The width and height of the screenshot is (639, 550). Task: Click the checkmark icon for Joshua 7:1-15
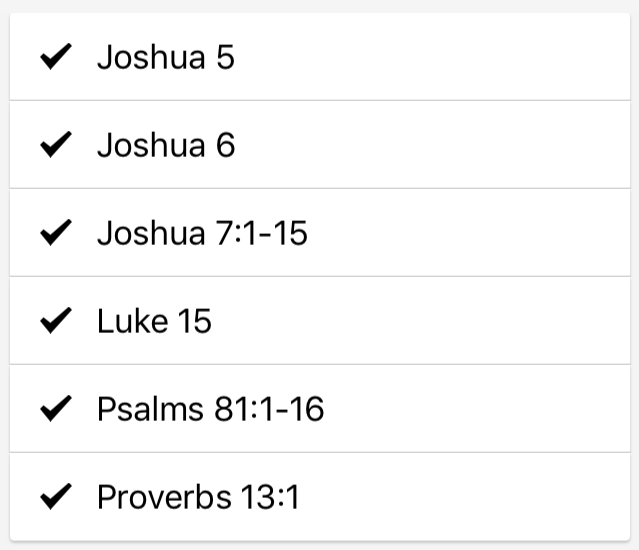(56, 233)
